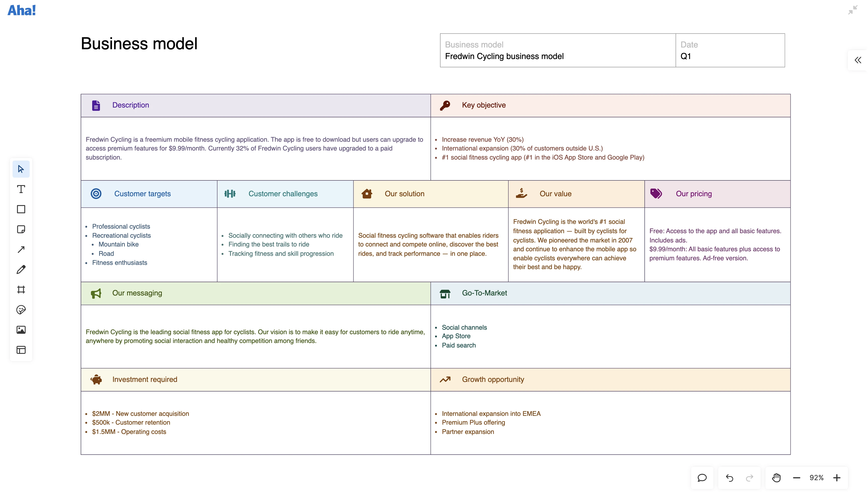The image size is (868, 499).
Task: Click the insert image tool
Action: click(x=21, y=330)
